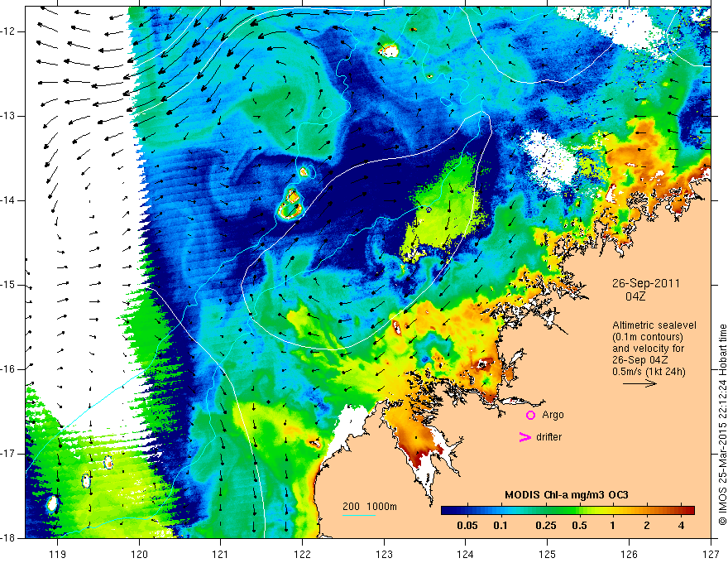Click the color bar '1' value
Image resolution: width=728 pixels, height=563 pixels.
[x=612, y=526]
